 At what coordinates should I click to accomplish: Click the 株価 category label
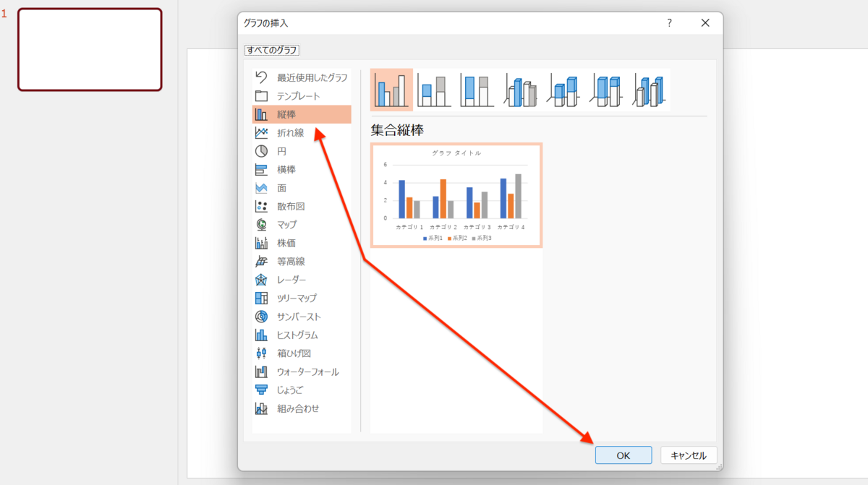tap(286, 243)
